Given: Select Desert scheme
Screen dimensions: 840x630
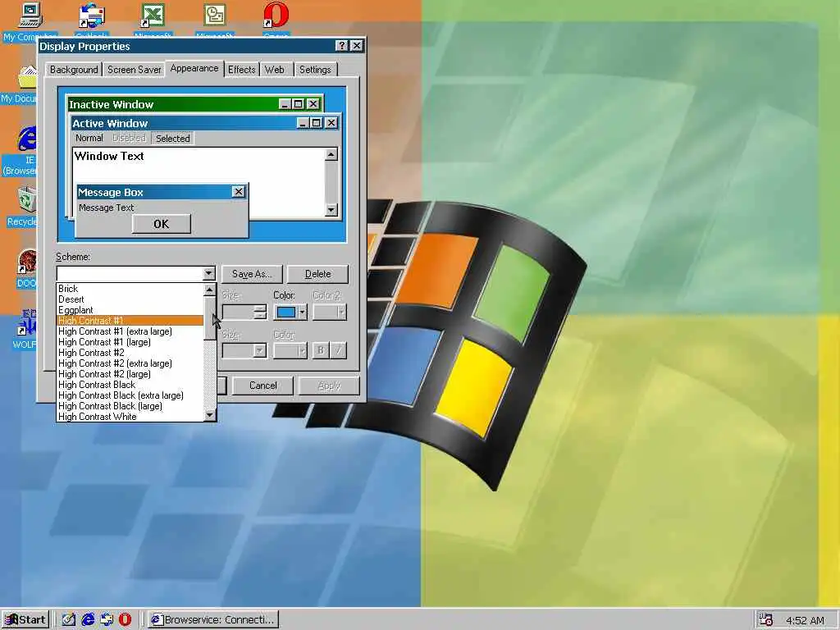Looking at the screenshot, I should point(130,299).
